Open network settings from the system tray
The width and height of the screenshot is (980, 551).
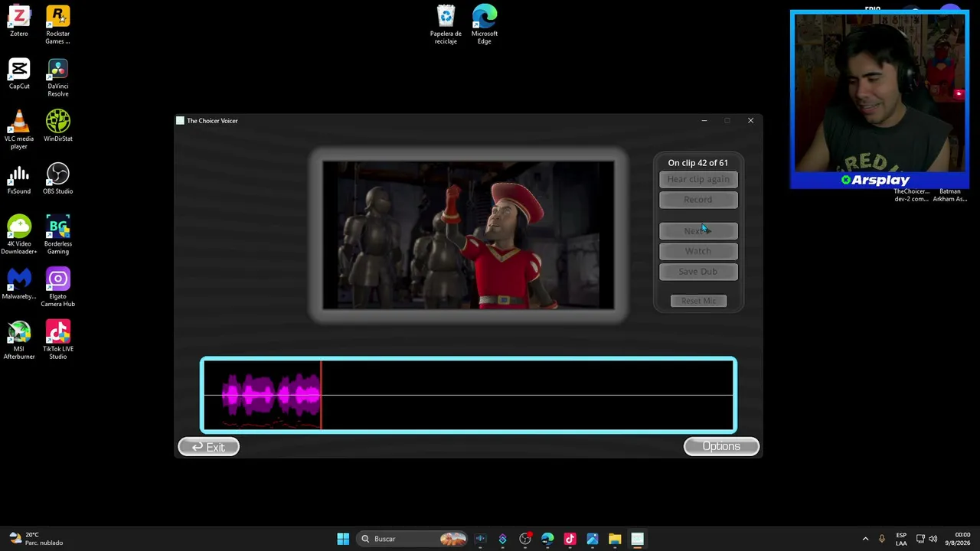(920, 539)
